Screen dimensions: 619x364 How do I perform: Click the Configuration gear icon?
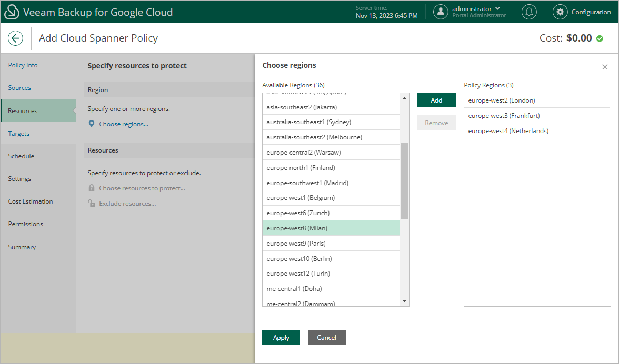click(x=560, y=12)
